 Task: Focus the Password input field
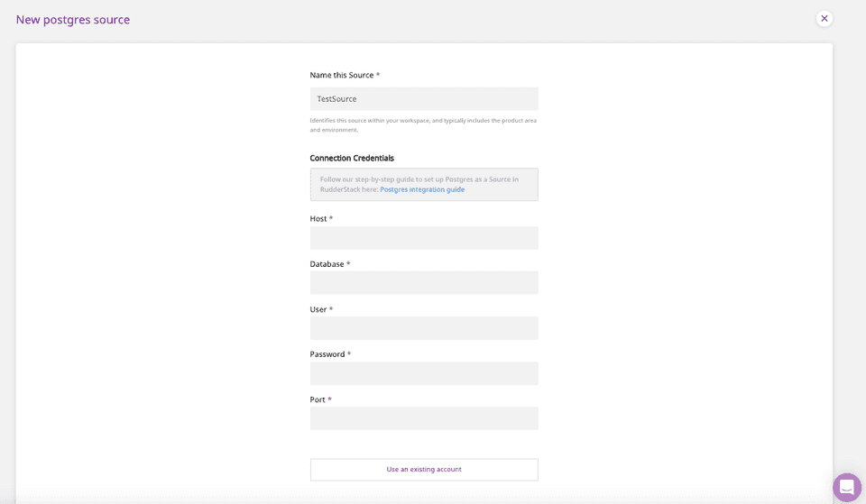(424, 373)
